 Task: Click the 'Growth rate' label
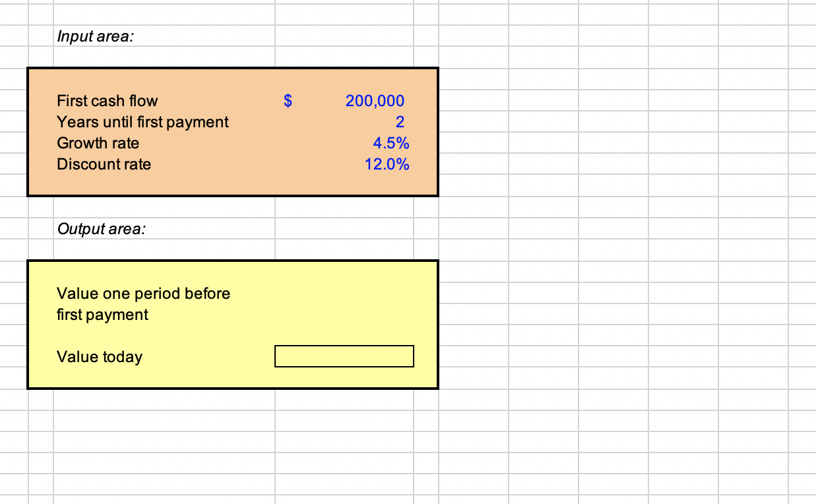coord(98,143)
